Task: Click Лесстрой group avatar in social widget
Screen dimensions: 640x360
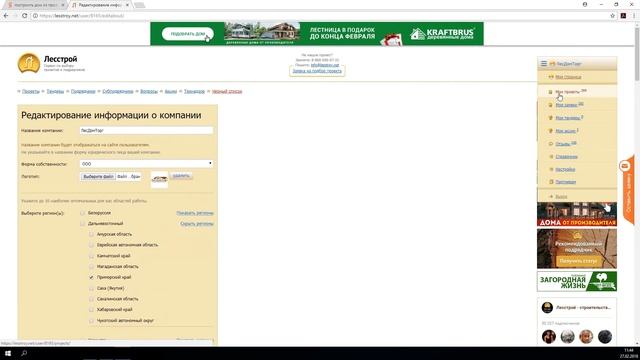Action: click(x=547, y=307)
